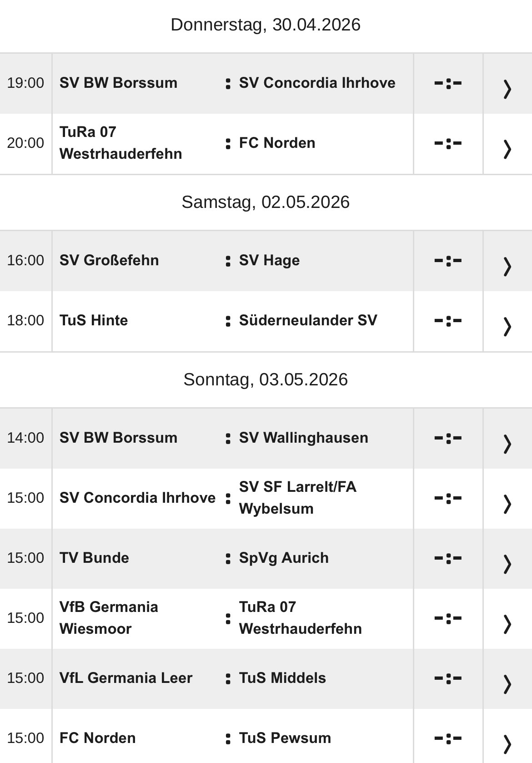Open chevron for TV Bunde vs SpVg Aurich

(x=507, y=563)
